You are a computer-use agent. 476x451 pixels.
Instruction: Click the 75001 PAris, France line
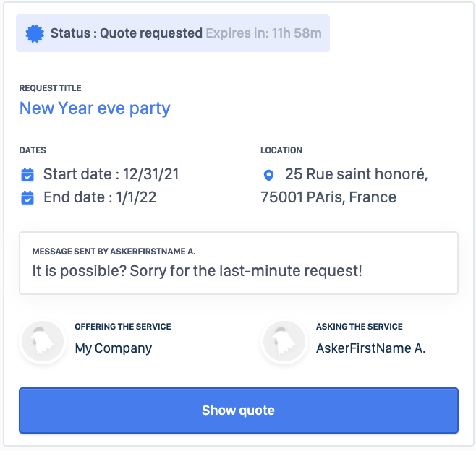(328, 197)
